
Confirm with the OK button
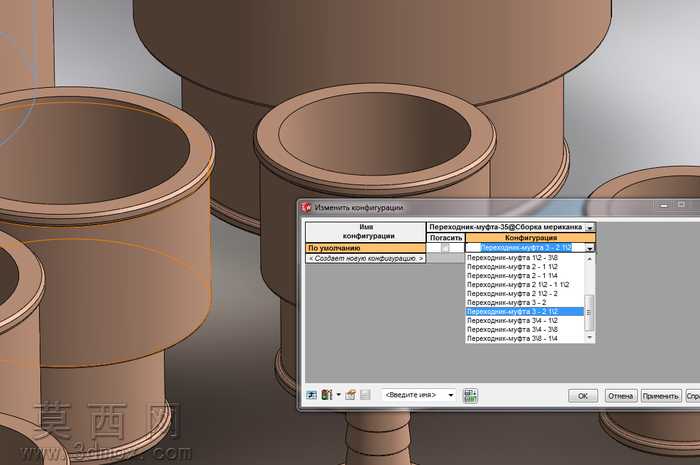tap(583, 396)
